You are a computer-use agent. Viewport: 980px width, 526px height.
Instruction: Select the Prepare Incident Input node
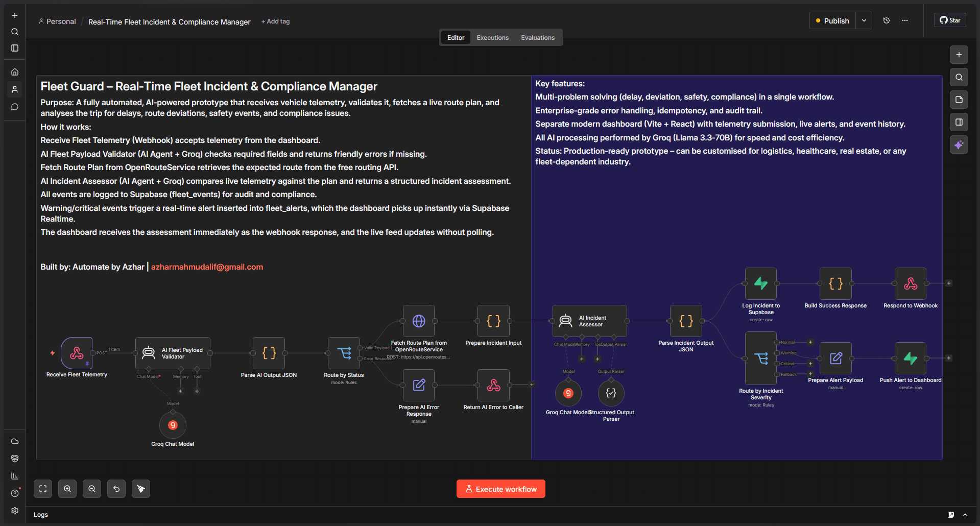[x=493, y=321]
